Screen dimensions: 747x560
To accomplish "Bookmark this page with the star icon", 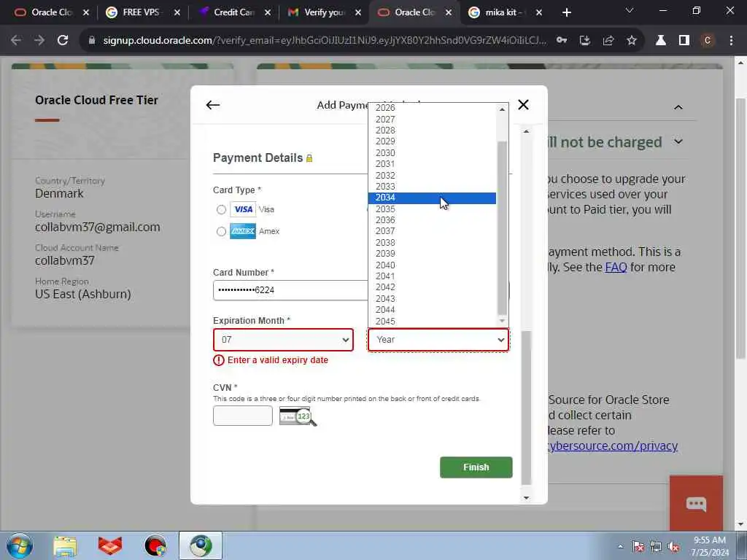I will coord(632,41).
